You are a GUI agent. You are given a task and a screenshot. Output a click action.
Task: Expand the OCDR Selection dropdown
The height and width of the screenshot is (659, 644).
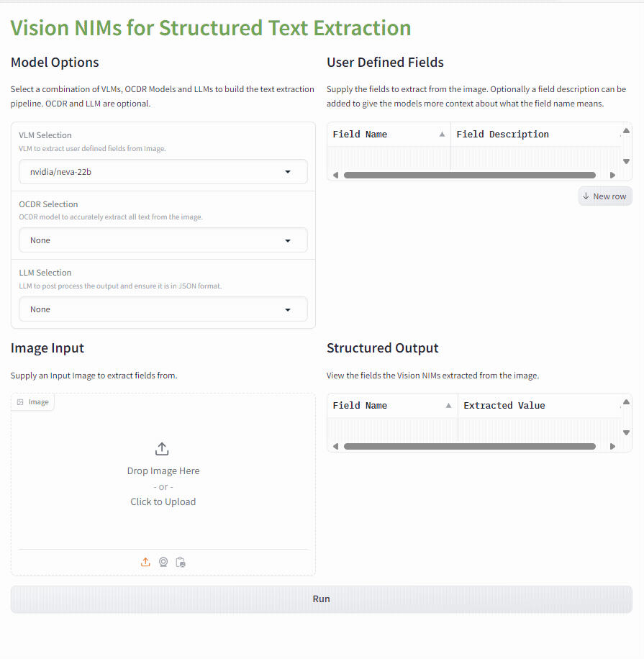(x=163, y=240)
